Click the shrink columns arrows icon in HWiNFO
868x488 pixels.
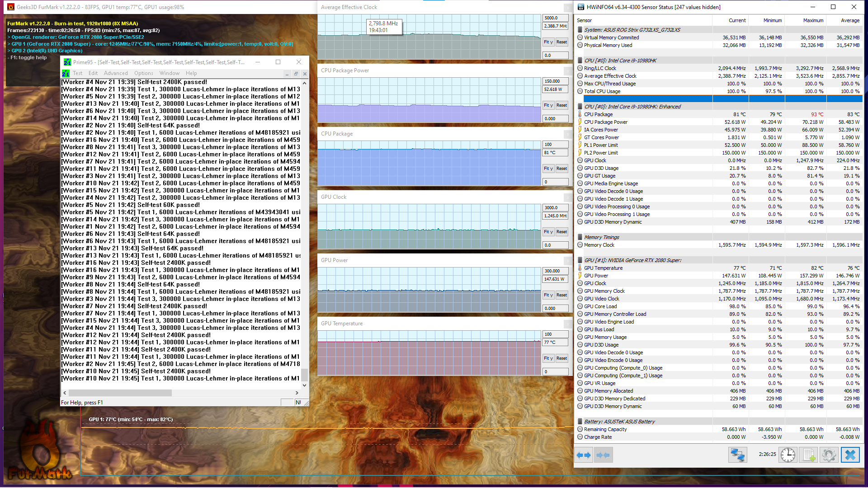[x=603, y=455]
